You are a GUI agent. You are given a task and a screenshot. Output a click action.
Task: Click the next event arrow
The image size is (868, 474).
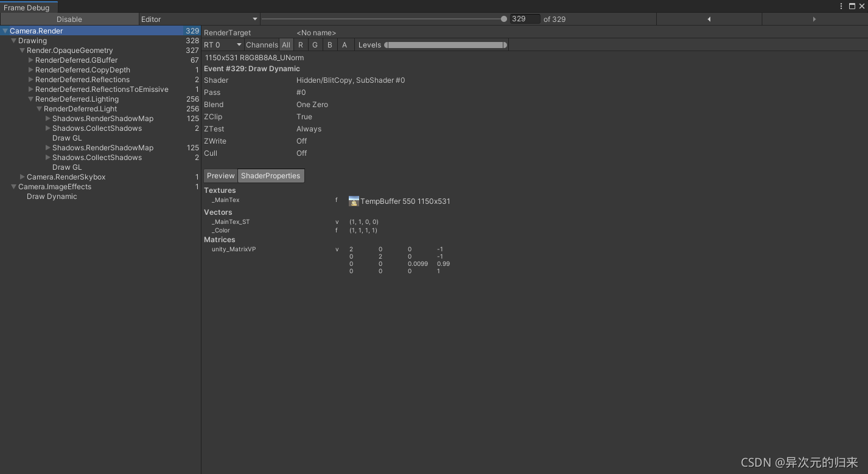[x=814, y=19]
